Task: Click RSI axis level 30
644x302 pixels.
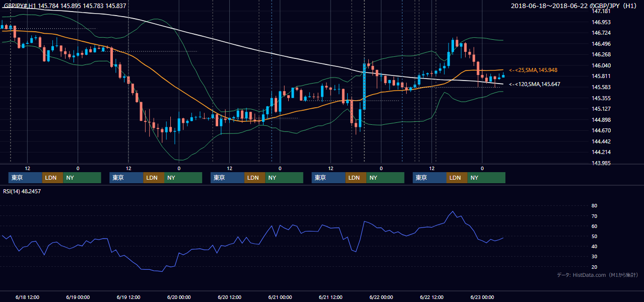Action: coord(594,256)
